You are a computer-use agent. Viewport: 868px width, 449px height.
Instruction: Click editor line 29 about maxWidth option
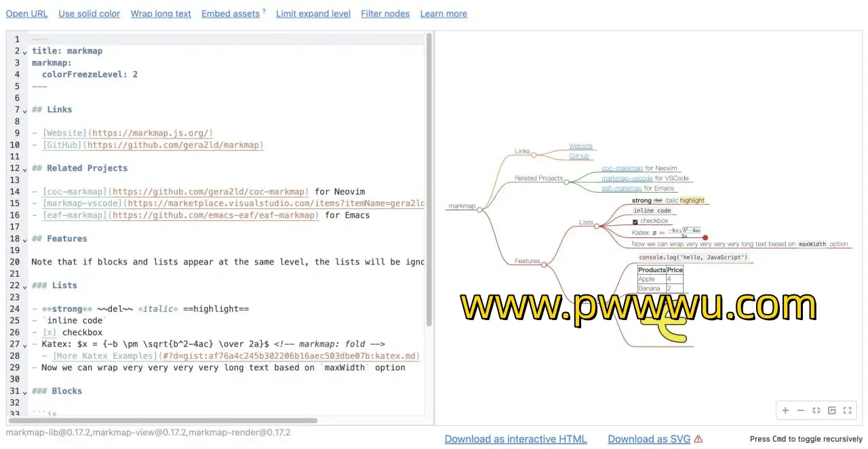coord(224,368)
